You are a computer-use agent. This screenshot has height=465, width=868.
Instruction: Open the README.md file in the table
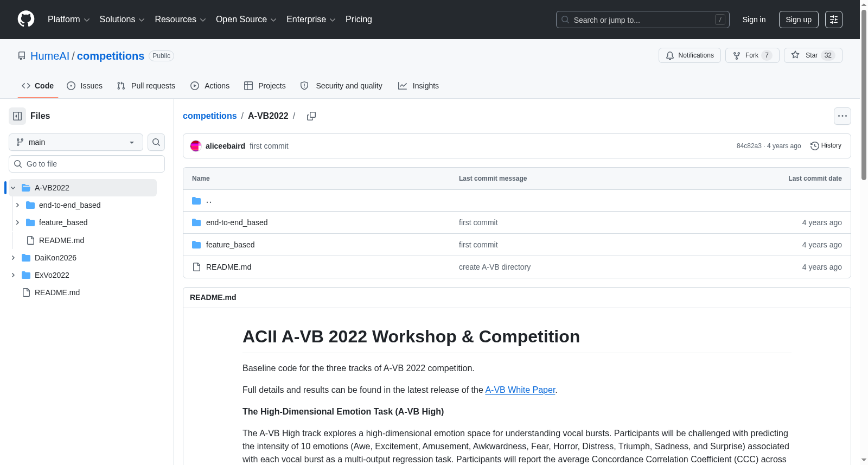[228, 267]
